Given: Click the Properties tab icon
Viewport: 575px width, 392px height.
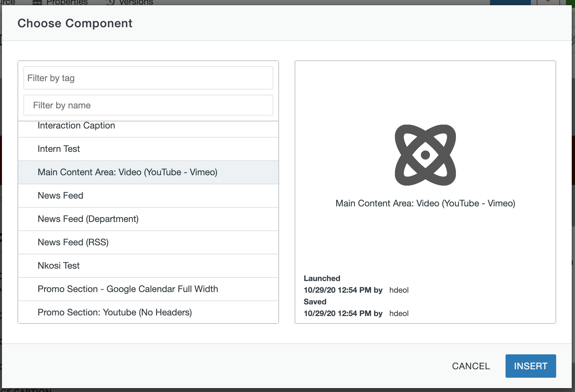Looking at the screenshot, I should pyautogui.click(x=37, y=2).
